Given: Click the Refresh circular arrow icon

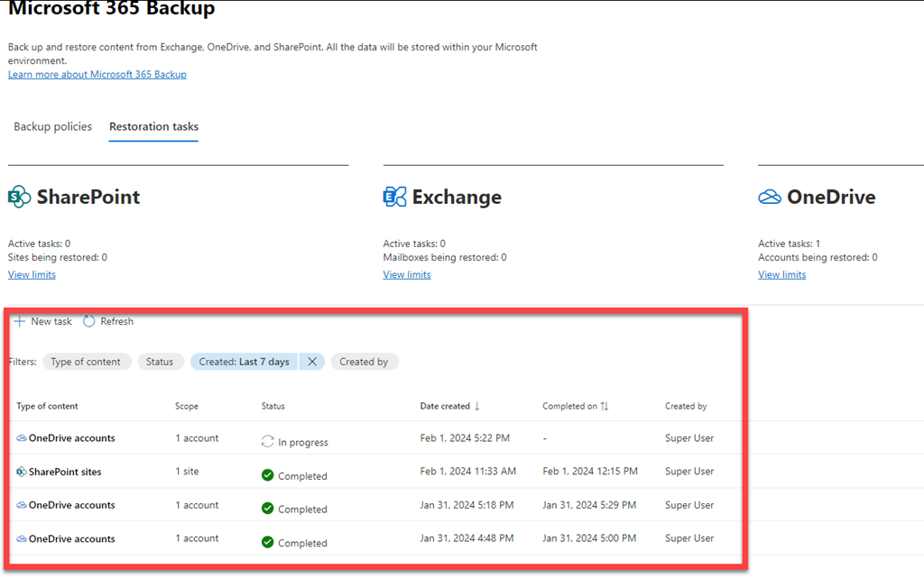Looking at the screenshot, I should [89, 321].
